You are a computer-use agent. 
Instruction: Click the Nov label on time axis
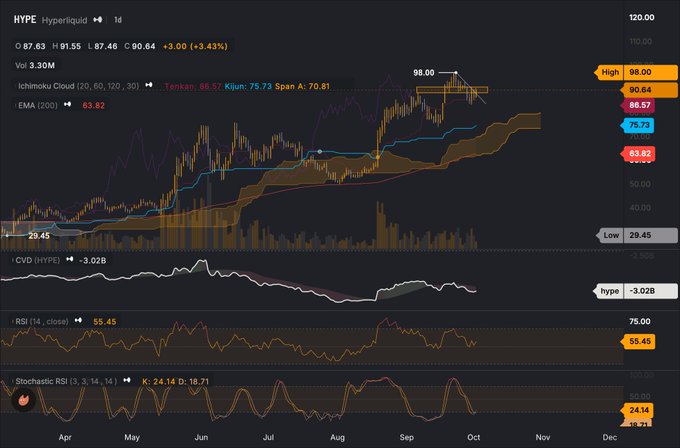pos(543,437)
